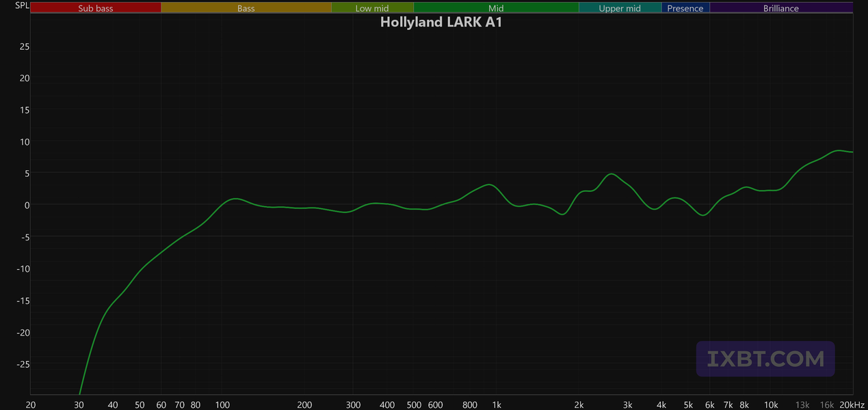This screenshot has width=868, height=410.
Task: Click the 15 dB axis value
Action: click(24, 110)
